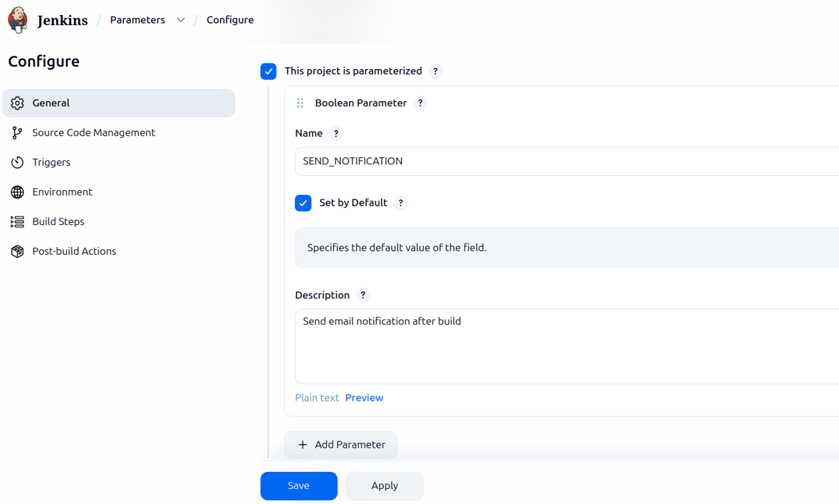Expand the Parameters breadcrumb dropdown chevron
Screen dimensions: 839x504
coord(181,20)
